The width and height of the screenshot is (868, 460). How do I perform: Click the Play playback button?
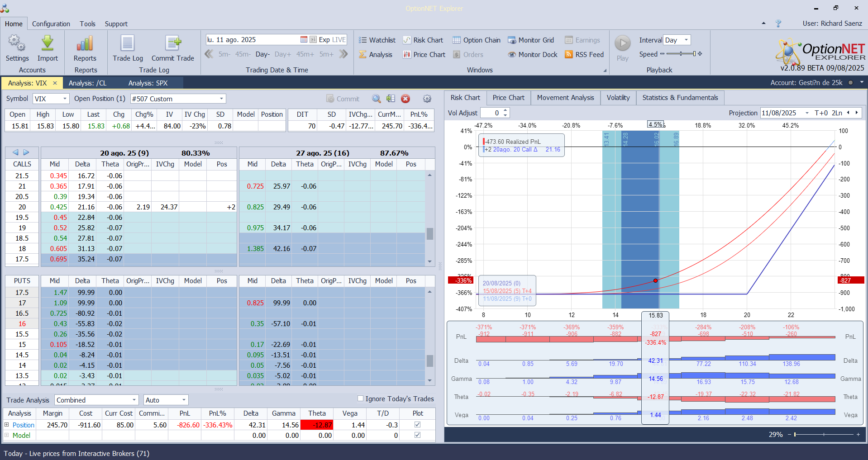(x=623, y=43)
